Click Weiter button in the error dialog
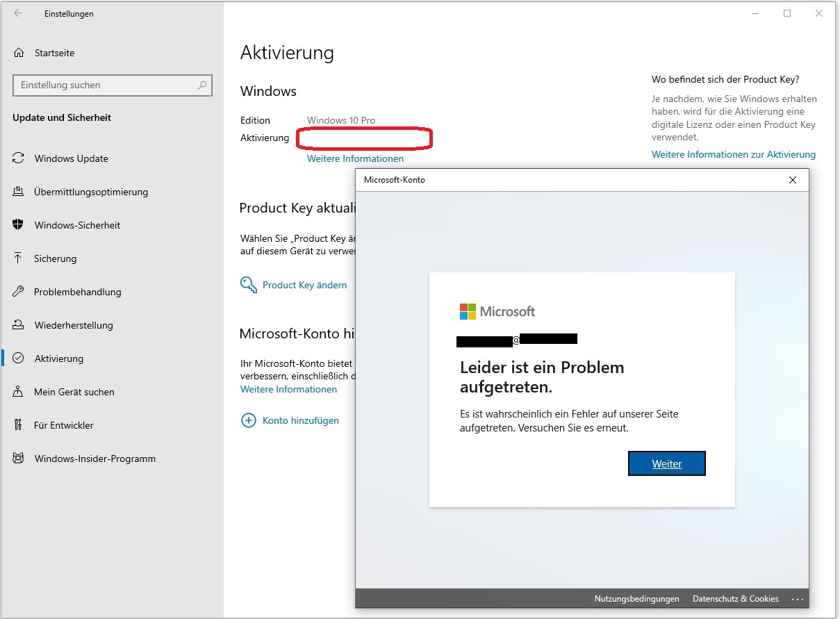Viewport: 840px width, 619px height. (667, 464)
